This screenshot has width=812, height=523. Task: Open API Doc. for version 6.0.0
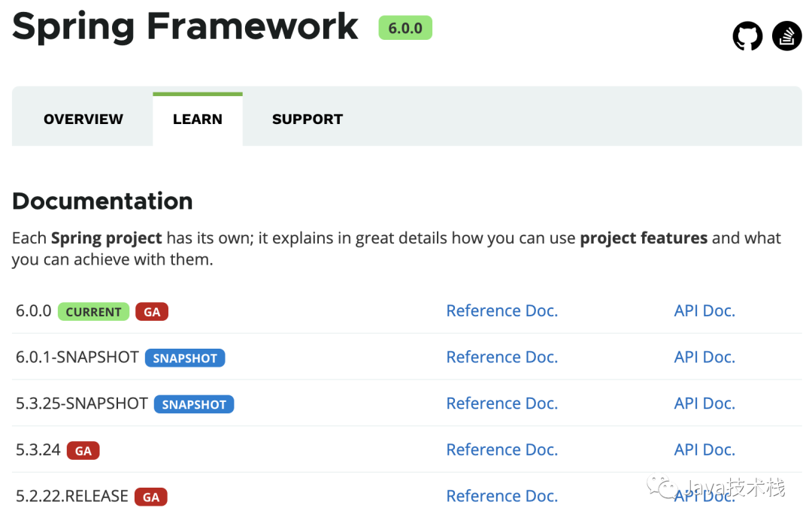[x=704, y=310]
